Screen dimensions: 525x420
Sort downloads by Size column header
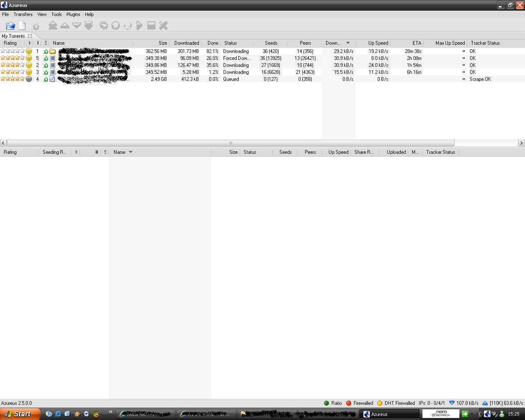coord(151,43)
